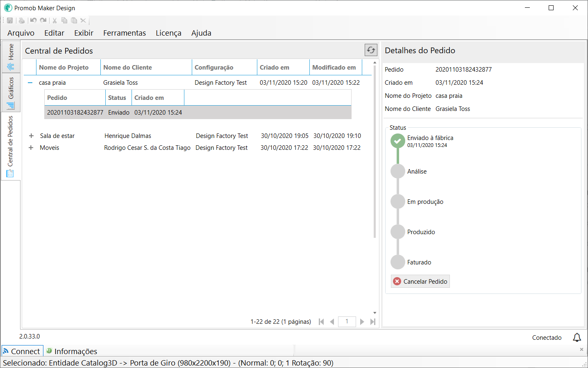Click client name Grasiela Toss in table
The width and height of the screenshot is (588, 368).
(x=120, y=83)
